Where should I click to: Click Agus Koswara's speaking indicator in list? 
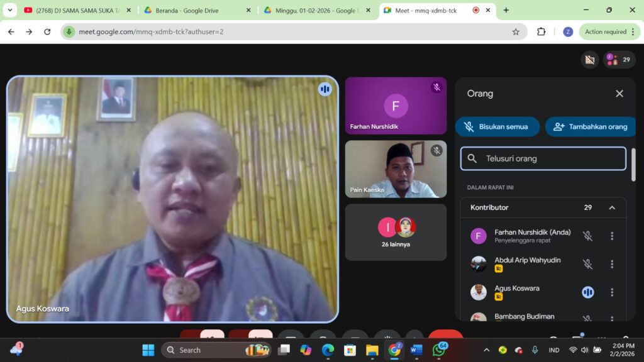tap(587, 292)
